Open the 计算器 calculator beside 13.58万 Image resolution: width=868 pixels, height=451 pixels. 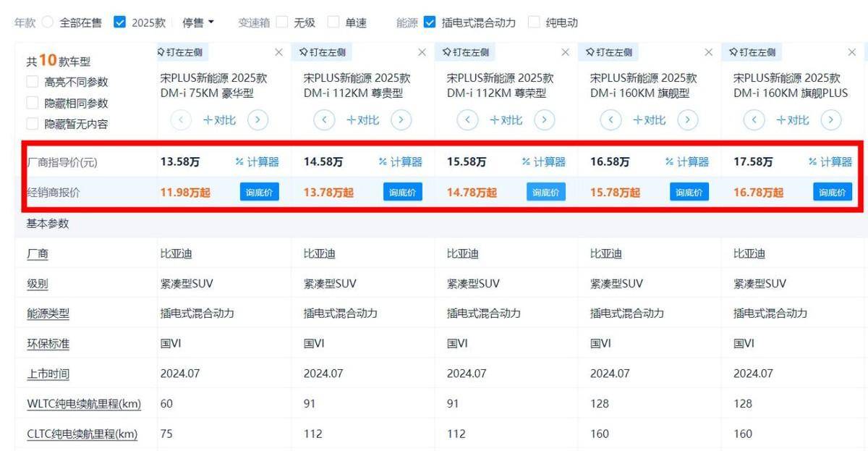pyautogui.click(x=257, y=162)
